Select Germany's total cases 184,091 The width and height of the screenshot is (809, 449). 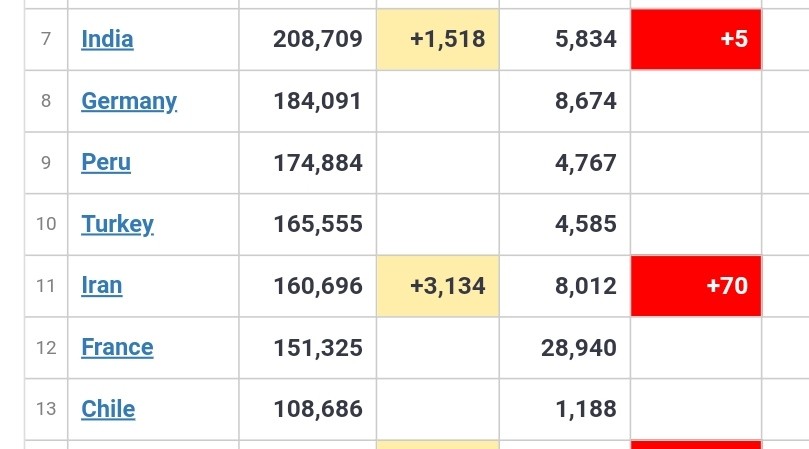click(x=318, y=101)
